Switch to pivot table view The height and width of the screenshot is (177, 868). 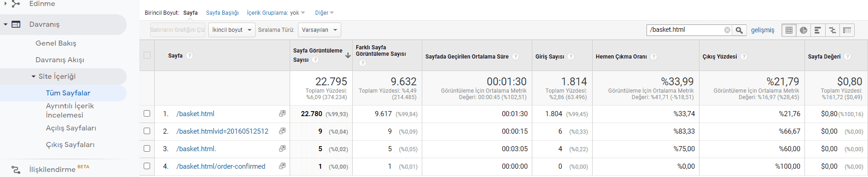click(x=847, y=30)
